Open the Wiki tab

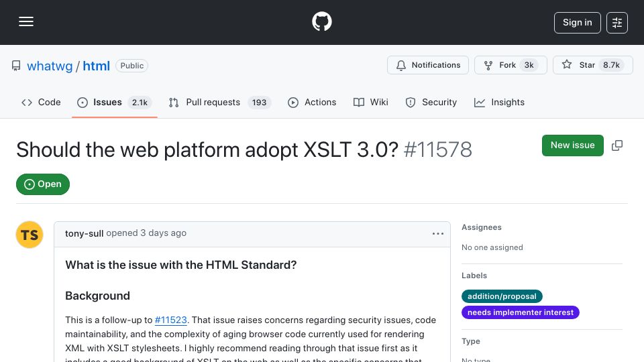pyautogui.click(x=370, y=102)
